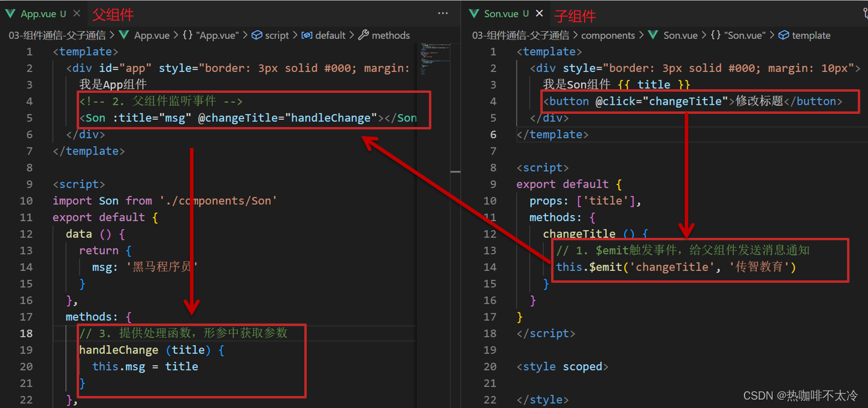The width and height of the screenshot is (868, 408).
Task: Click the wrench icon beside methods breadcrumb
Action: tap(364, 35)
